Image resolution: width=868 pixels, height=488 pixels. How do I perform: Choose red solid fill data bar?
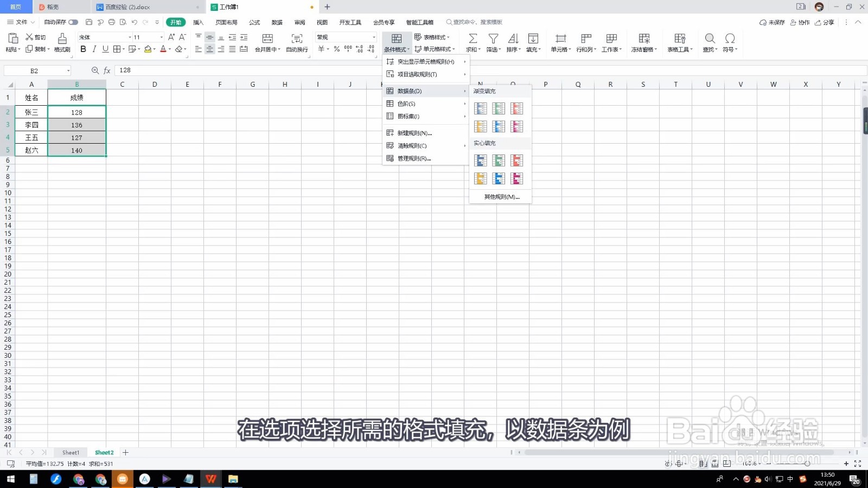click(x=517, y=160)
